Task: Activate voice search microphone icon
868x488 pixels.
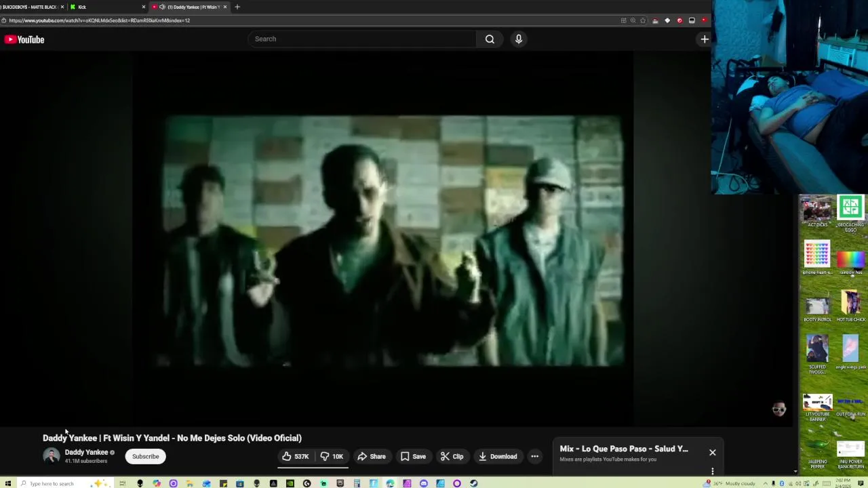Action: click(519, 39)
